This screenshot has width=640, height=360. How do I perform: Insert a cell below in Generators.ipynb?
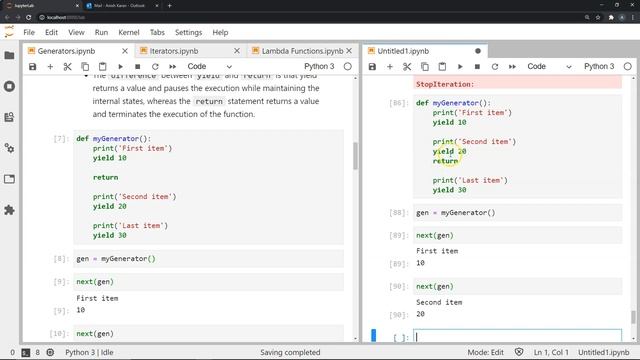50,67
